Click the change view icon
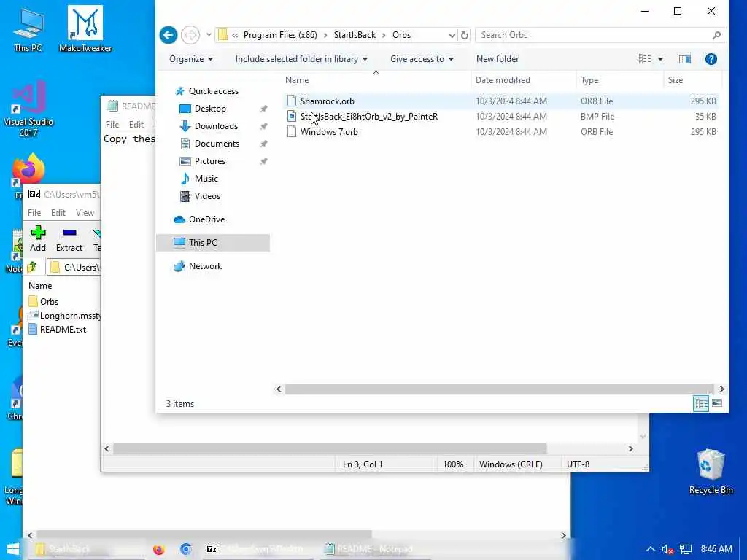Image resolution: width=747 pixels, height=560 pixels. pyautogui.click(x=645, y=59)
